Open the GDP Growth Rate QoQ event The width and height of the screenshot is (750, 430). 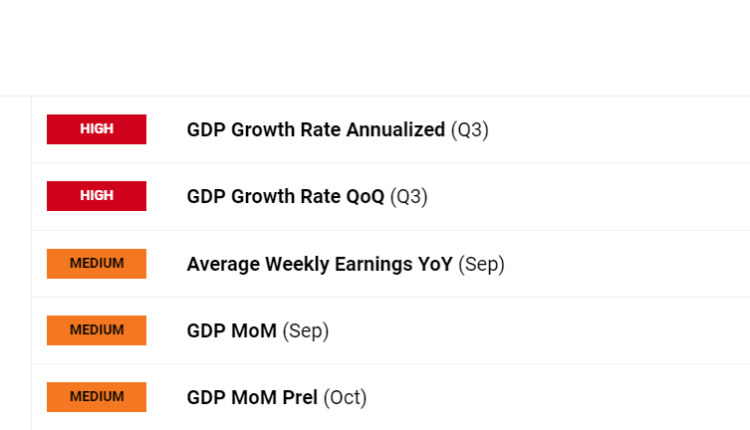point(285,197)
